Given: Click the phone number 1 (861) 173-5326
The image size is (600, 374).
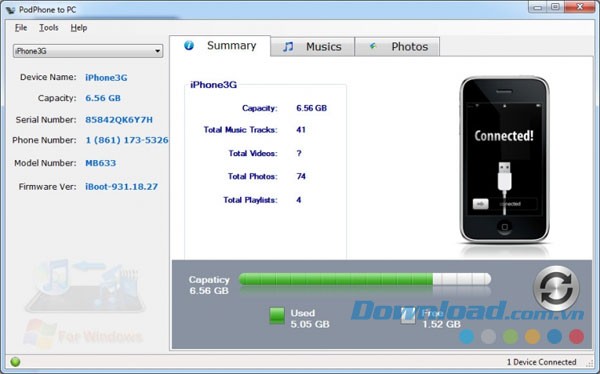Looking at the screenshot, I should tap(127, 140).
